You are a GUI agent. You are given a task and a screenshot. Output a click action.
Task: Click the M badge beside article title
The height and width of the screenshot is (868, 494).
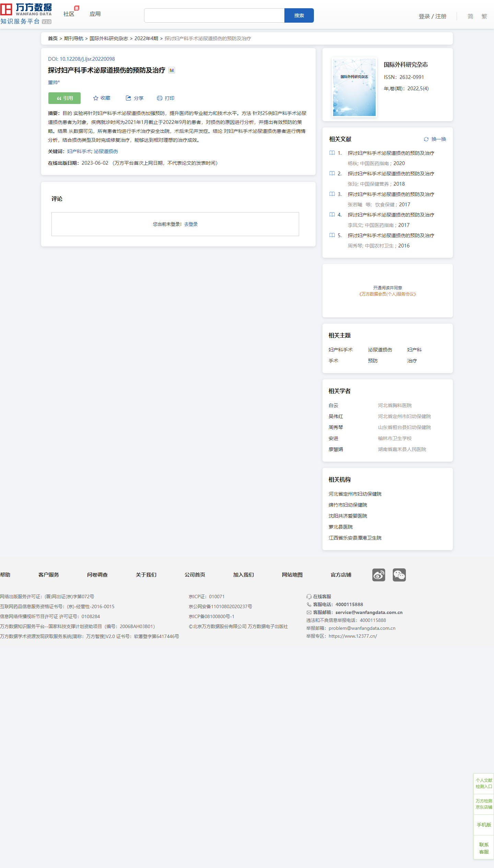(x=172, y=70)
